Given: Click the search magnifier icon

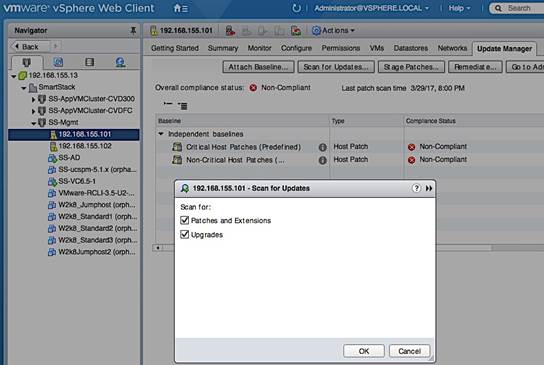Looking at the screenshot, I should (x=498, y=8).
